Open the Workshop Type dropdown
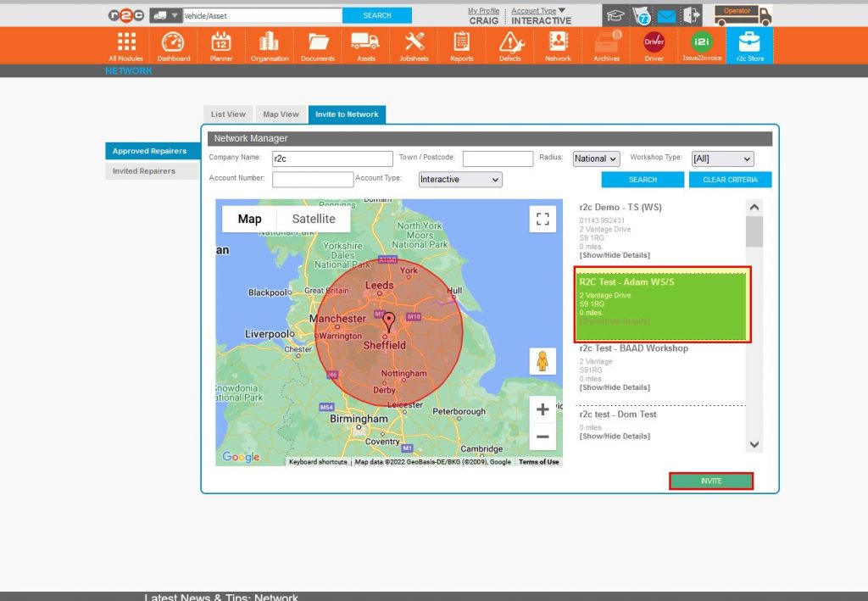This screenshot has width=868, height=601. pyautogui.click(x=722, y=159)
